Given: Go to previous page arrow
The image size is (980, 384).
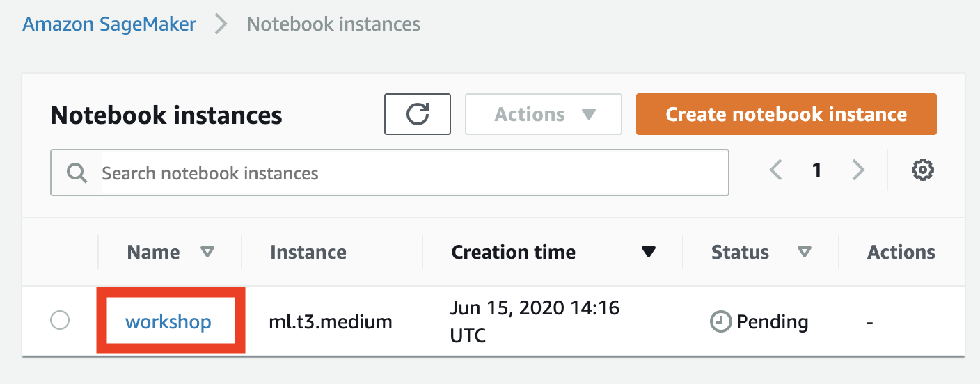Looking at the screenshot, I should [776, 170].
